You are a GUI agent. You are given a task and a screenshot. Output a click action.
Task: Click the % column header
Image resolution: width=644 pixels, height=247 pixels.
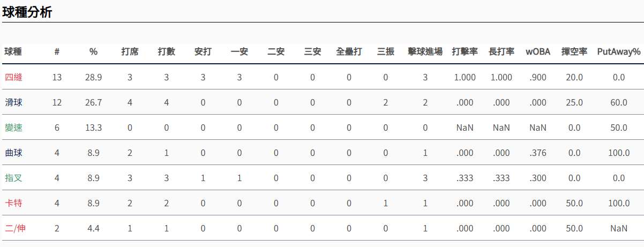(93, 52)
